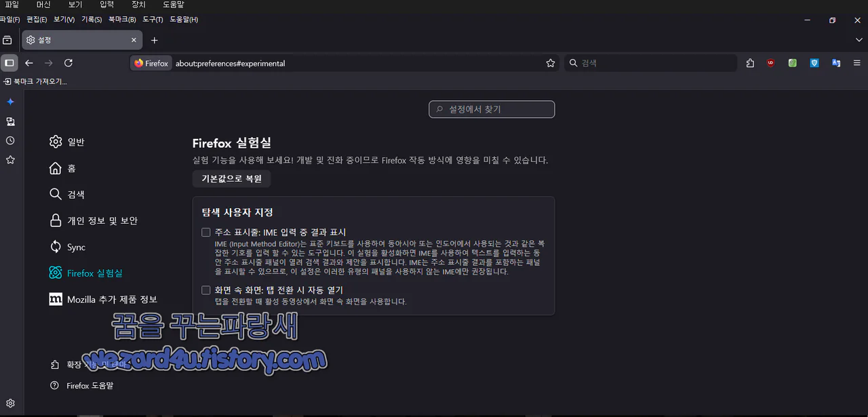Open Firefox 도구(T) menu
The width and height of the screenshot is (868, 417).
coord(153,20)
